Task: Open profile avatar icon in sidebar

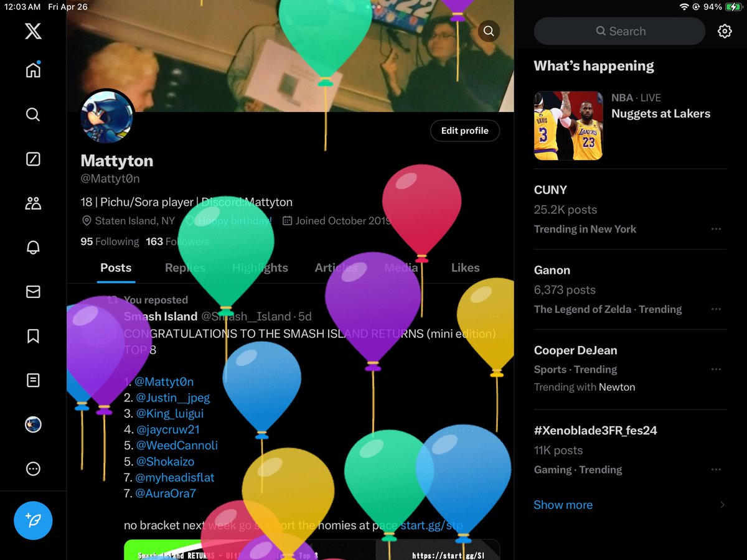Action: click(33, 425)
